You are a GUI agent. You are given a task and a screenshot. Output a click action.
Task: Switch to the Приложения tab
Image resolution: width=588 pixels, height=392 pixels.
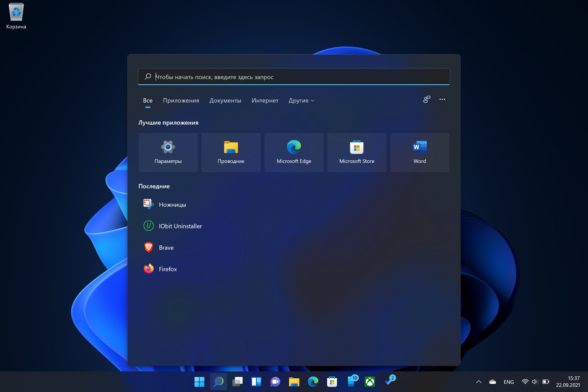click(181, 101)
